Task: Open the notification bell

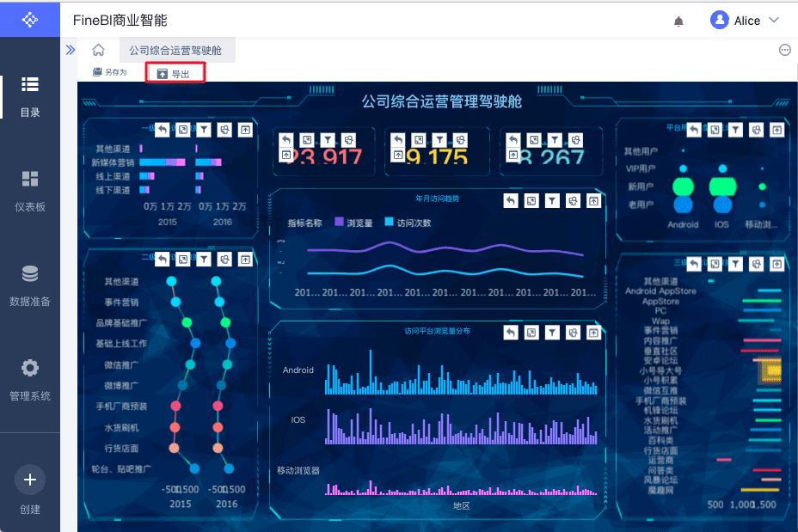Action: pyautogui.click(x=678, y=21)
